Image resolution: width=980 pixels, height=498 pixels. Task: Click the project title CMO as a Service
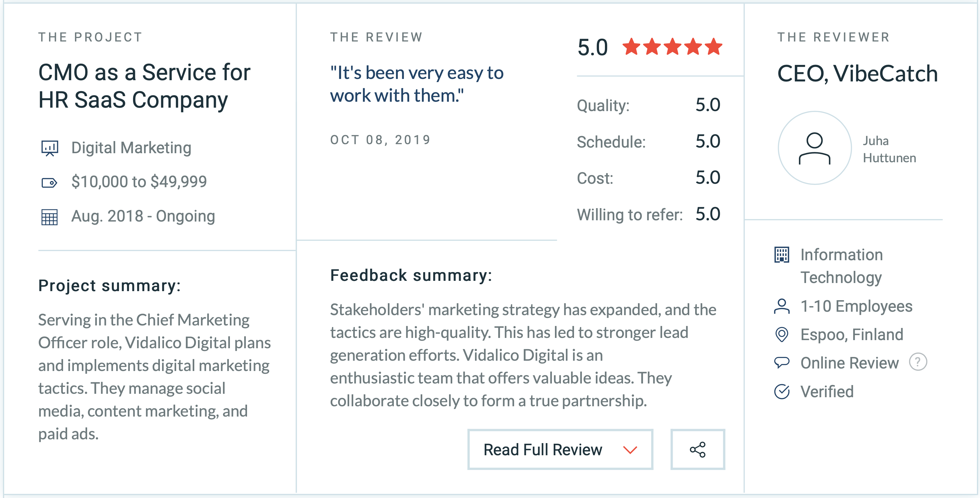tap(144, 86)
